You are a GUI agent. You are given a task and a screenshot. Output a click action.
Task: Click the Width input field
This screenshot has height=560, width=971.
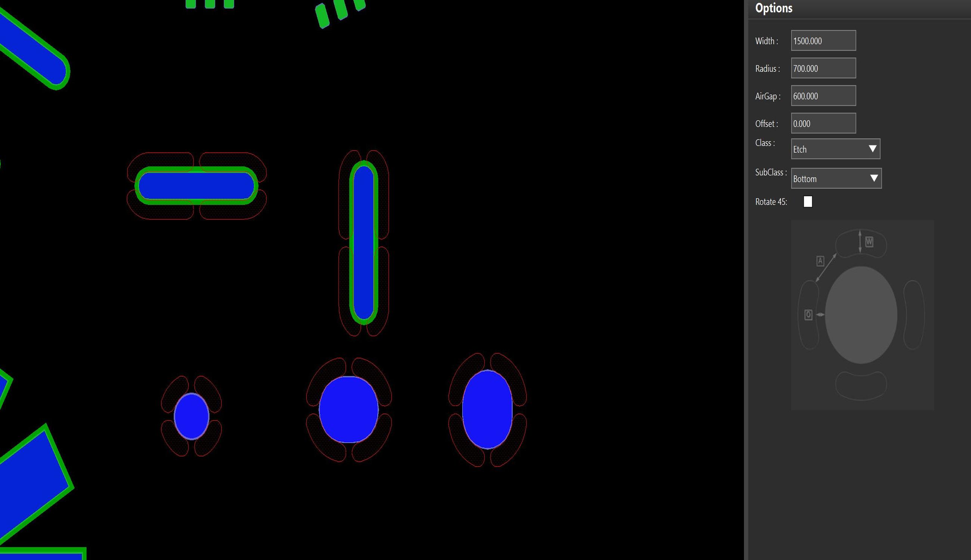[823, 40]
